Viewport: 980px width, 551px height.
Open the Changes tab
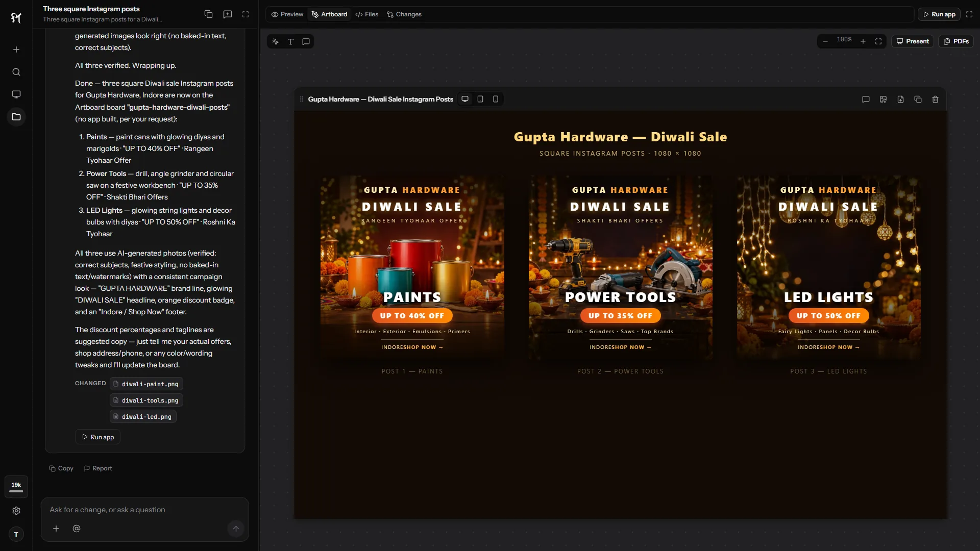(404, 14)
